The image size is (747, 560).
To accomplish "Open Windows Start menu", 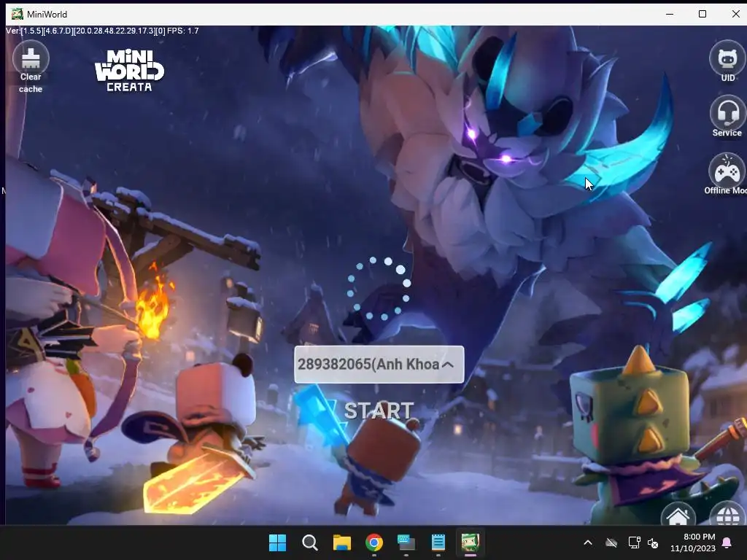I will 278,542.
